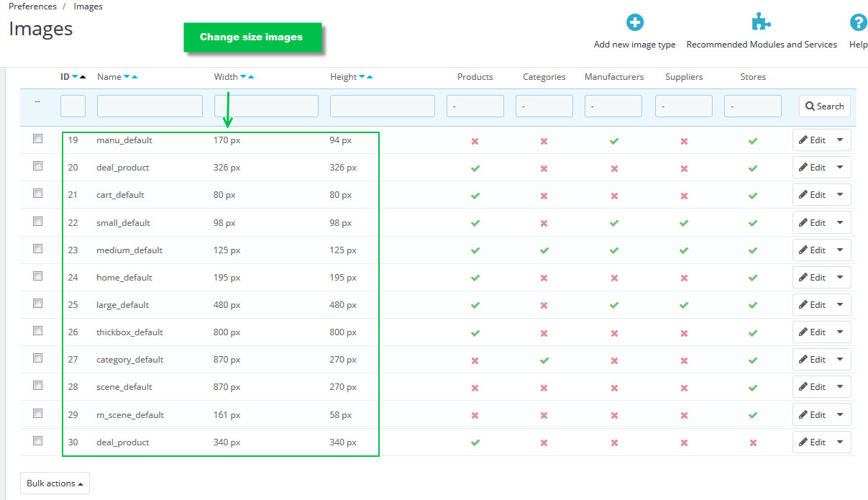Screen dimensions: 868x500
Task: Open the Help question mark icon
Action: (x=858, y=22)
